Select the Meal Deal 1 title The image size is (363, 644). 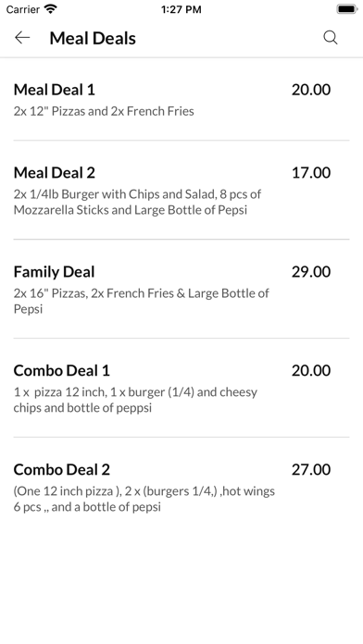(55, 90)
